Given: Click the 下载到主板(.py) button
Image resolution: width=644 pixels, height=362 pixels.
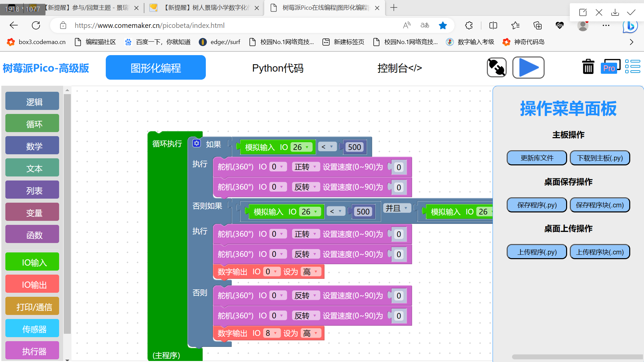Looking at the screenshot, I should 600,158.
